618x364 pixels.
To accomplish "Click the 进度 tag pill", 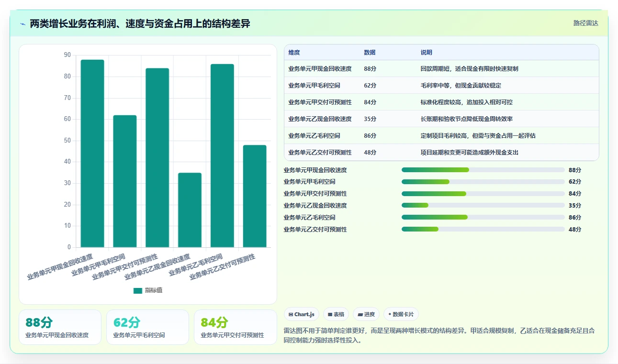I will point(366,314).
